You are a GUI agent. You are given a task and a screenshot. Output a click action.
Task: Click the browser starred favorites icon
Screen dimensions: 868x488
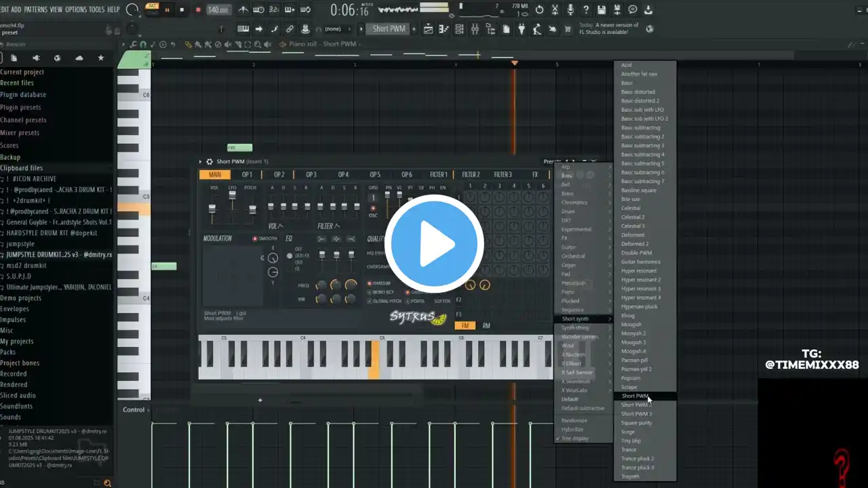pyautogui.click(x=101, y=58)
